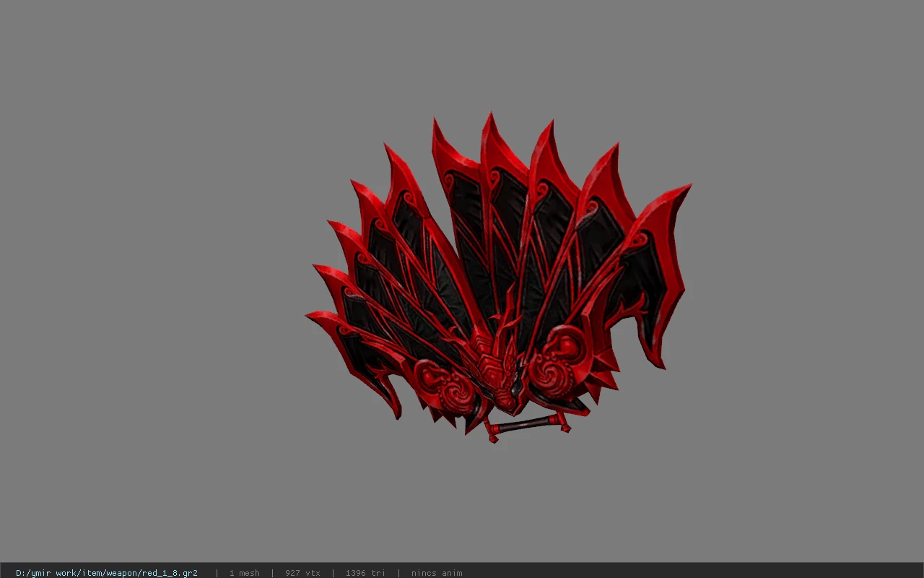Click the '927 vtx' vertex count entry
Image resolution: width=924 pixels, height=578 pixels.
[302, 573]
